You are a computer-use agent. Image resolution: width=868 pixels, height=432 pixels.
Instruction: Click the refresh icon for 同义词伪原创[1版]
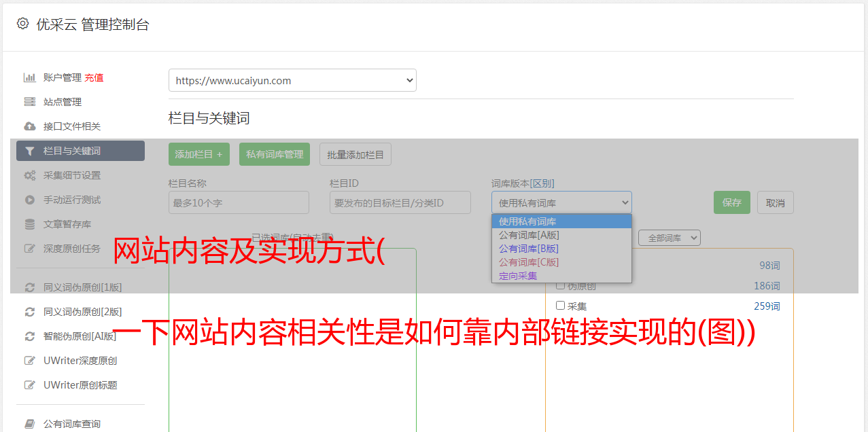coord(30,287)
